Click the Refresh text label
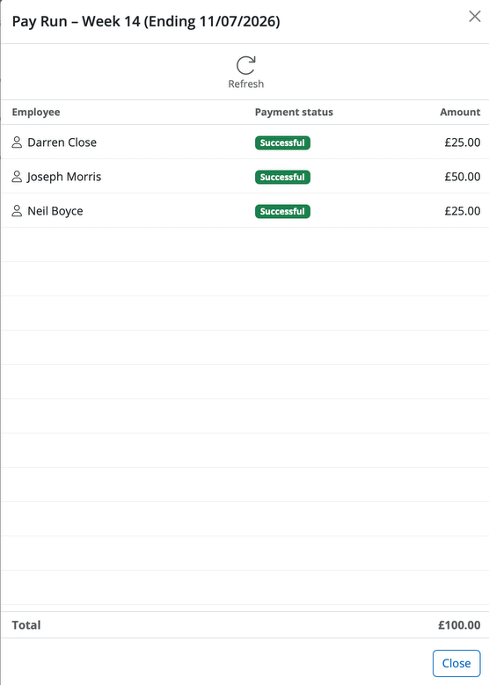 [246, 84]
